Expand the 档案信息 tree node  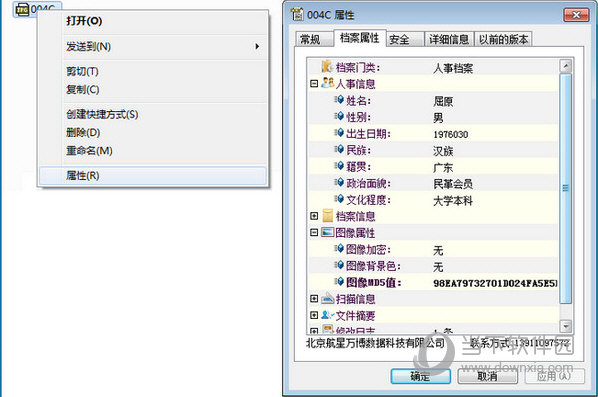314,216
